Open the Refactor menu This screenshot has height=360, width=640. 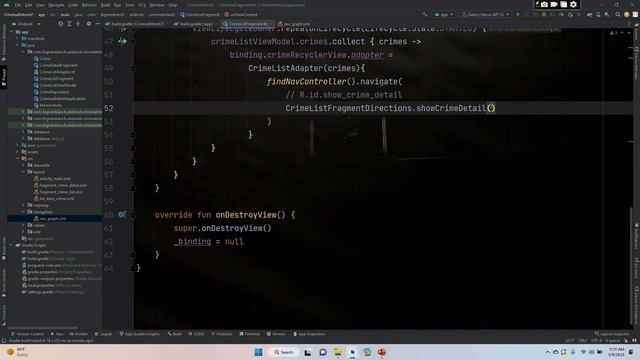[x=89, y=5]
